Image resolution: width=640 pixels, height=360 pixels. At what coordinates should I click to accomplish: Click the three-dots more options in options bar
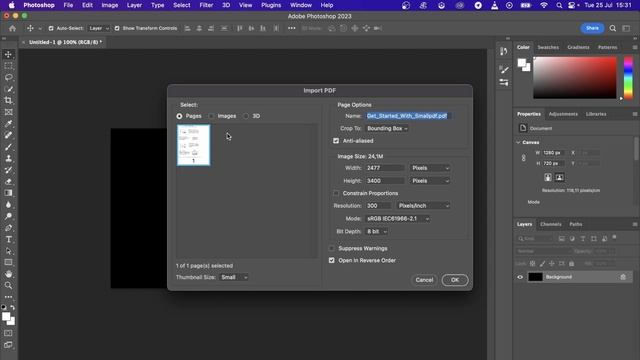tap(291, 28)
